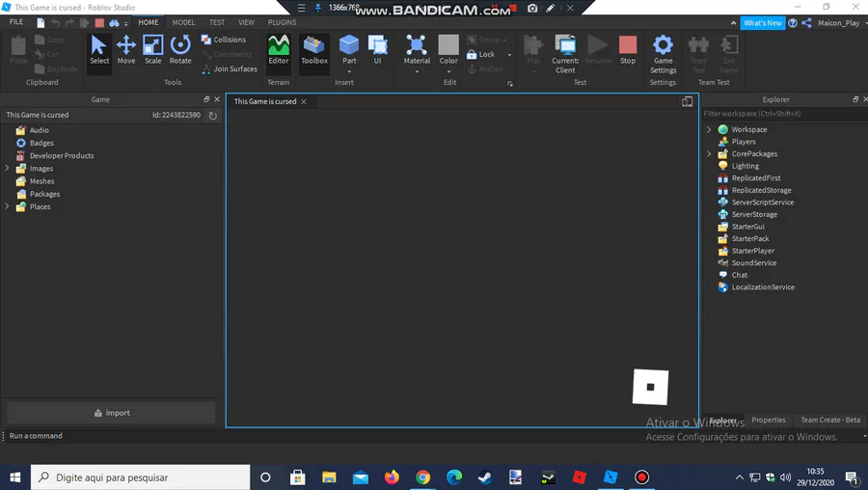Screen dimensions: 868x490
Task: Click the Current Client view icon
Action: 565,53
